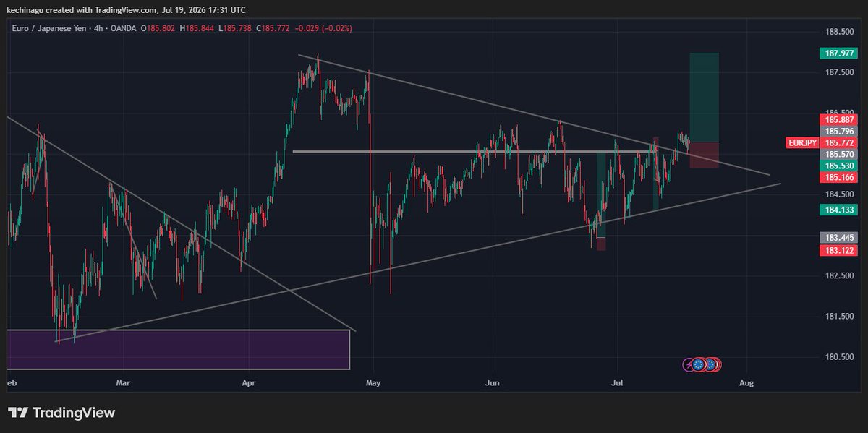Click the kechinagu created with TradingView.com caption
Image resolution: width=868 pixels, height=433 pixels.
(126, 9)
